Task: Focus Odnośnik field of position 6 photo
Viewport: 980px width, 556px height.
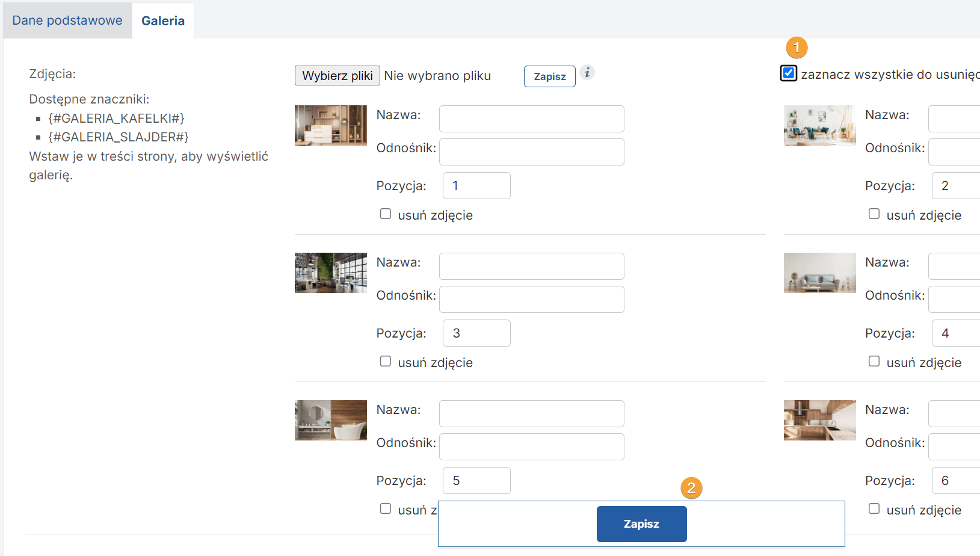Action: click(x=954, y=446)
